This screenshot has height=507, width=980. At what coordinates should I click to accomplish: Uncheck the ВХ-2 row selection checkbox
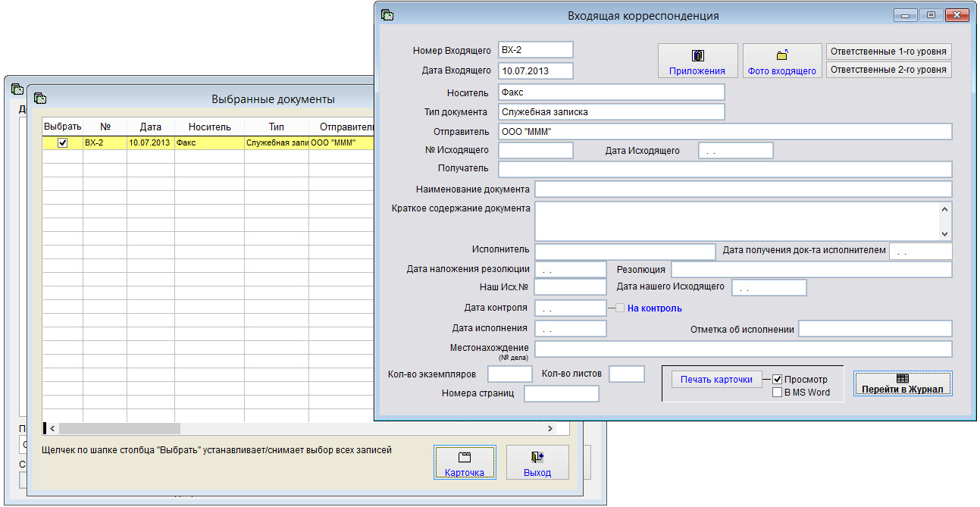tap(63, 142)
